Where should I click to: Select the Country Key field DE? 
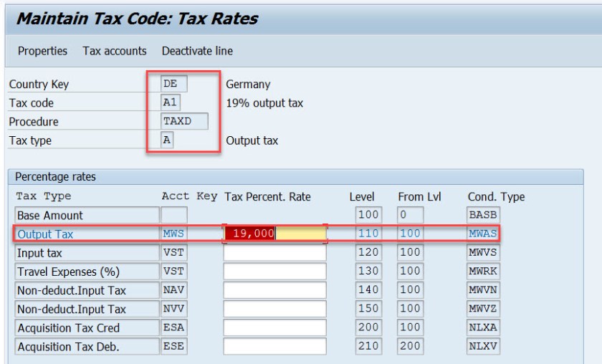tap(174, 84)
